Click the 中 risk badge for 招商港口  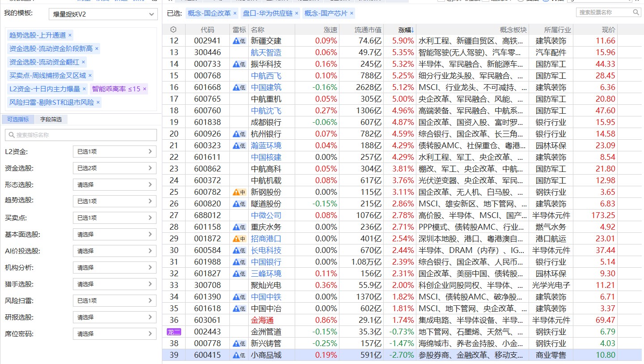coord(239,239)
